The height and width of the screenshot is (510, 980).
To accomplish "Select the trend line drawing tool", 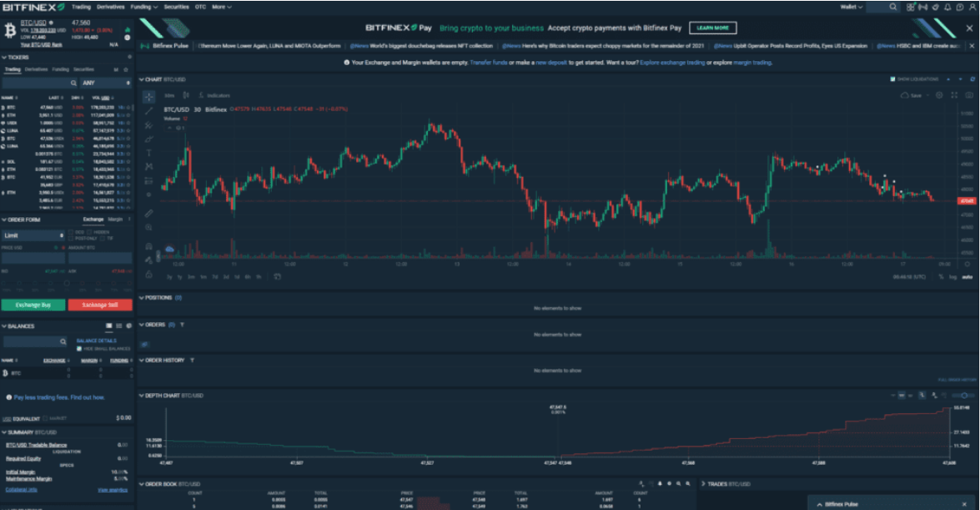I will point(148,111).
